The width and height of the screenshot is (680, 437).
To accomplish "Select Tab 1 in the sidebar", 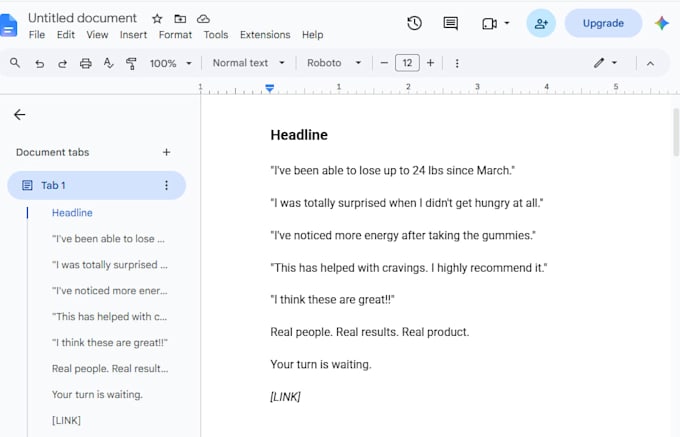I will click(97, 186).
